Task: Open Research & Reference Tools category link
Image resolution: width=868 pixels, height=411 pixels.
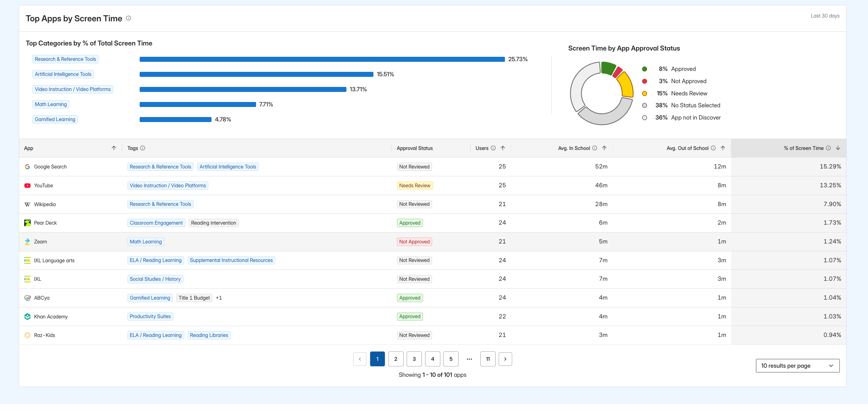Action: (x=65, y=59)
